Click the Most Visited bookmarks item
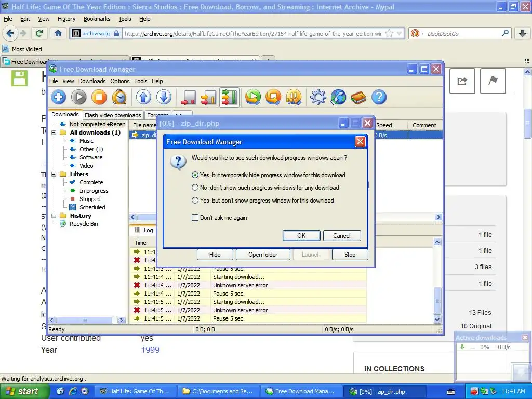The height and width of the screenshot is (399, 532). tap(22, 49)
